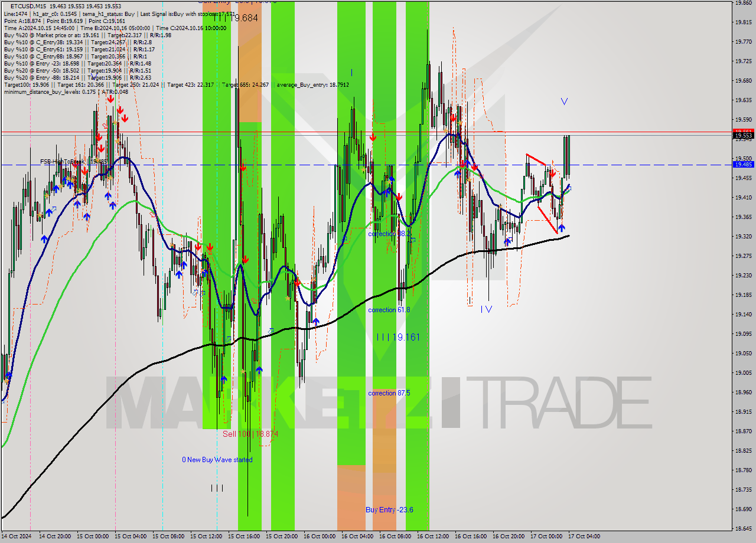Select '15 Oct 00:00' on time axis
Screen dimensions: 756x543
coord(93,537)
